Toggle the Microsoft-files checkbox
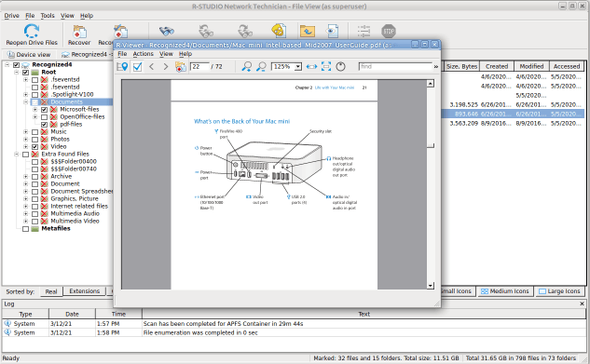This screenshot has height=364, width=590. coord(44,109)
